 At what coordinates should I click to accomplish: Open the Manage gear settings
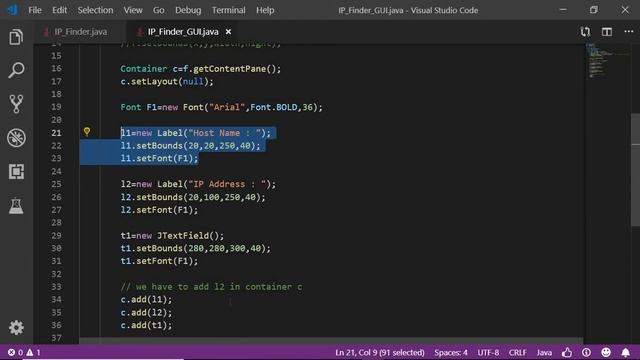(x=16, y=327)
